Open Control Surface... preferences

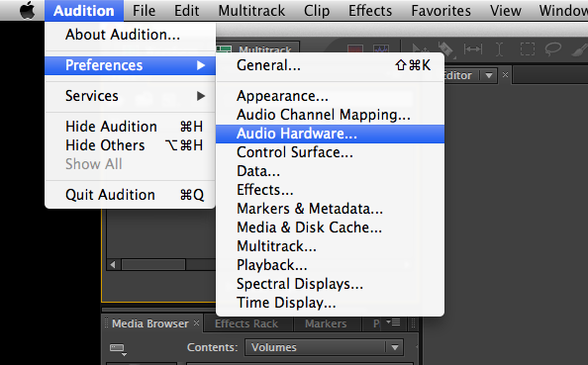point(330,152)
